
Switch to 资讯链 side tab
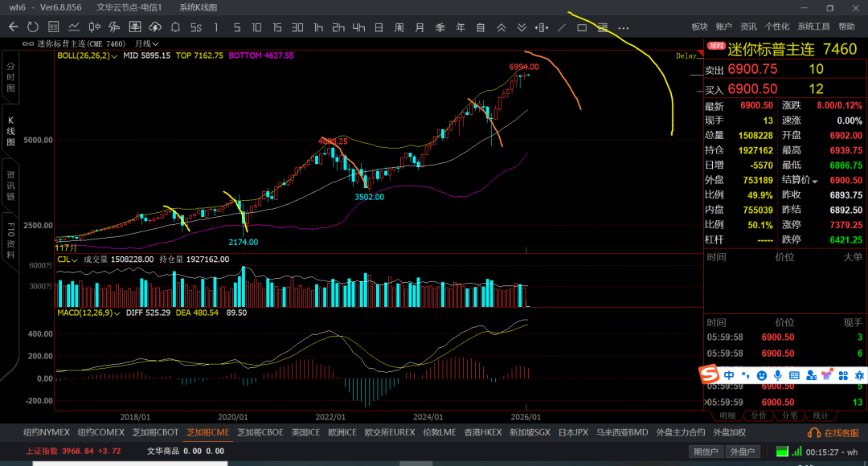[x=10, y=186]
